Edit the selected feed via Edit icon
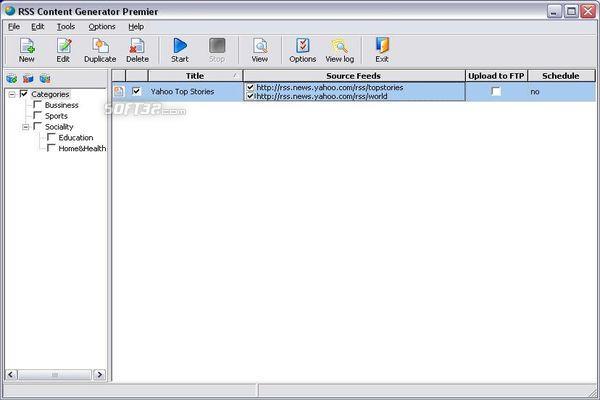Image resolution: width=600 pixels, height=400 pixels. pyautogui.click(x=64, y=50)
